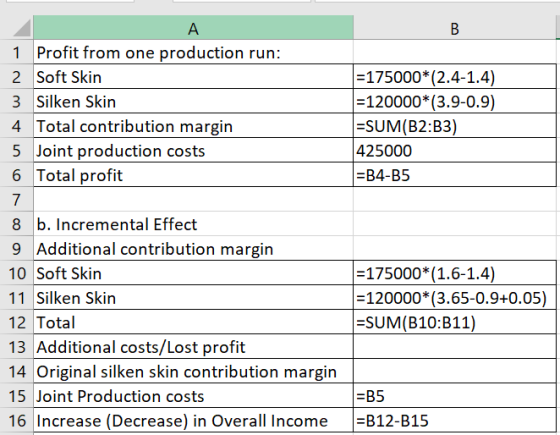Select 'Joint production costs' cell in row 5
Image resolution: width=560 pixels, height=435 pixels.
pyautogui.click(x=193, y=150)
